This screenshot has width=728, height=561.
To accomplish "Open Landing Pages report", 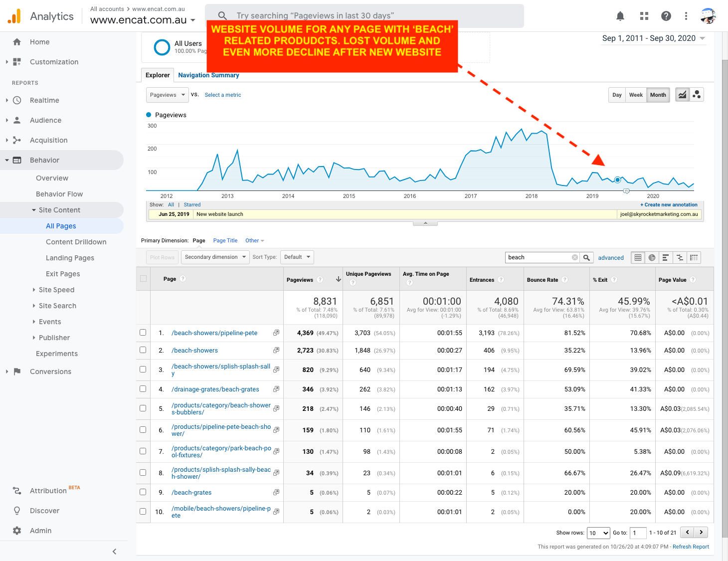I will [70, 258].
